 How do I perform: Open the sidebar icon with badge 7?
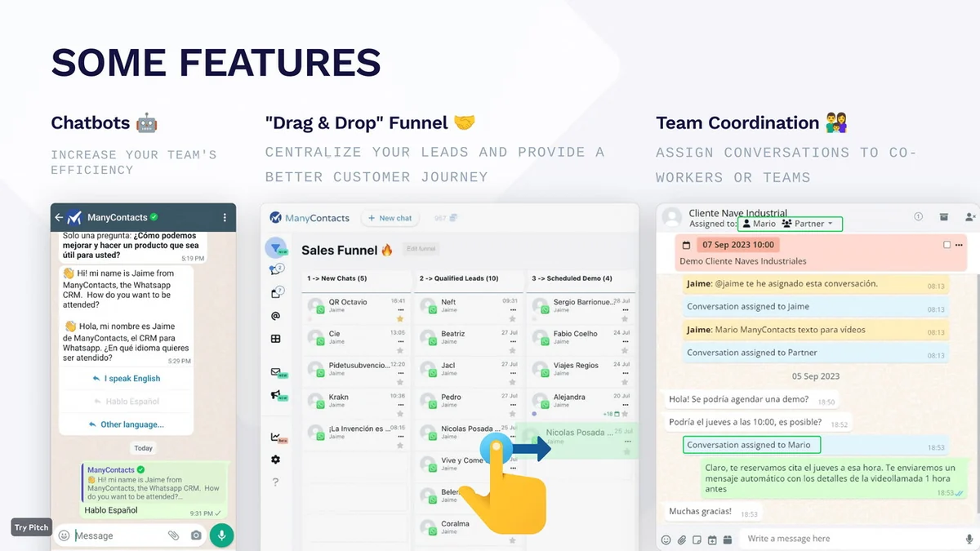pyautogui.click(x=276, y=292)
